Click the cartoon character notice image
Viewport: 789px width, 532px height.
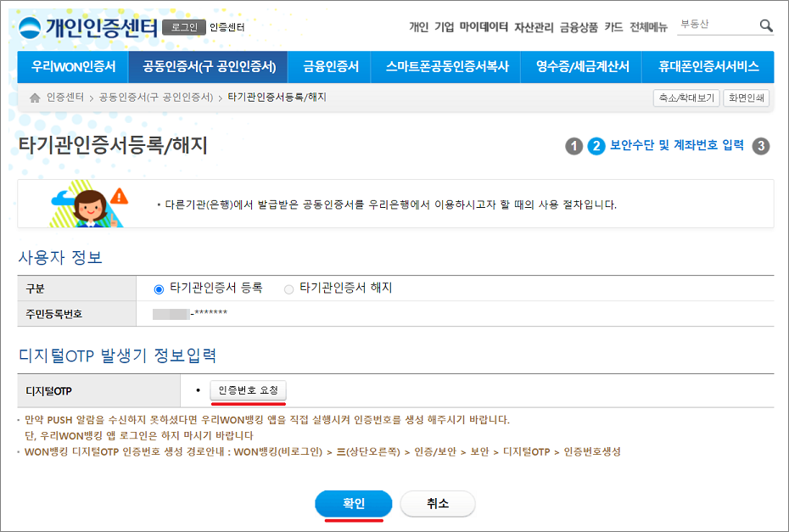[90, 204]
